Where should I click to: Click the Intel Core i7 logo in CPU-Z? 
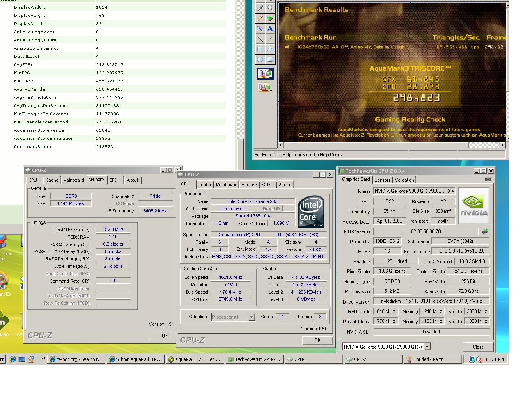311,212
